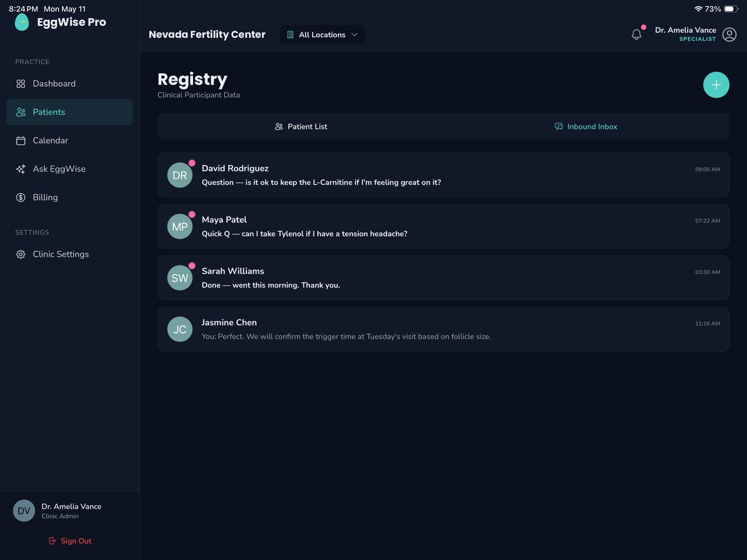
Task: Open the user profile avatar icon
Action: [729, 34]
